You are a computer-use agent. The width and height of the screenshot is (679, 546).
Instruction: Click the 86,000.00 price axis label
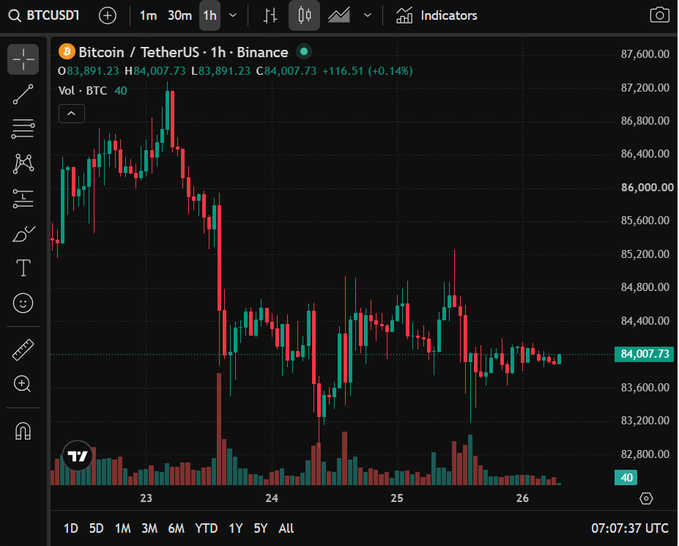pos(647,187)
